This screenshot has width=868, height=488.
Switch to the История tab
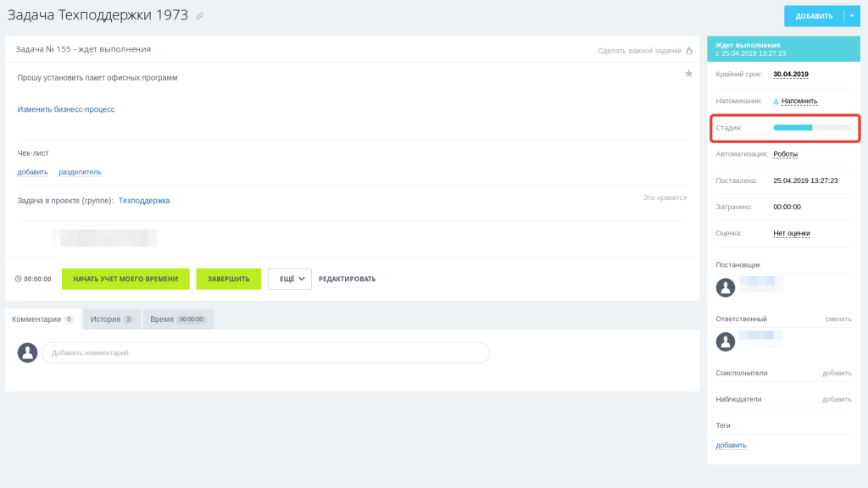click(x=112, y=319)
